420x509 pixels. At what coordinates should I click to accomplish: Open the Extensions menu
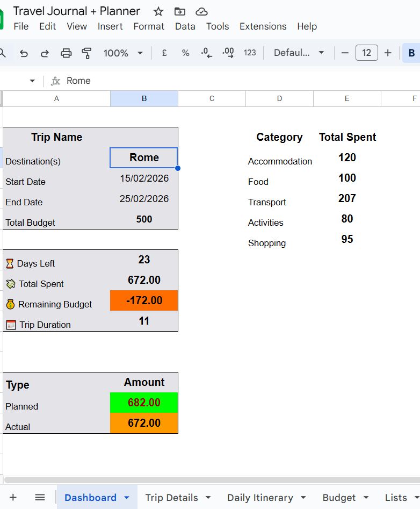pyautogui.click(x=263, y=26)
